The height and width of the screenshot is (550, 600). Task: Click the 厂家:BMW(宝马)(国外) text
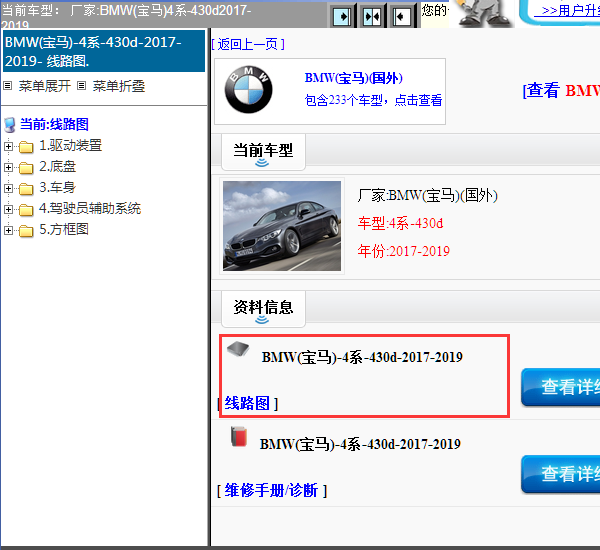click(x=427, y=196)
